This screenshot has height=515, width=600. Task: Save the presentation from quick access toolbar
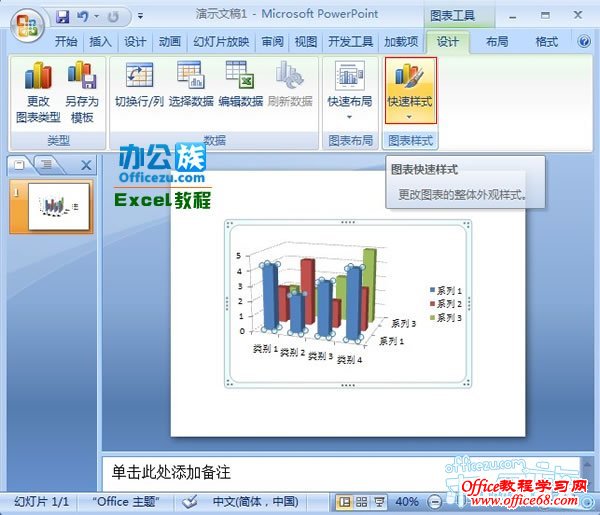point(62,16)
